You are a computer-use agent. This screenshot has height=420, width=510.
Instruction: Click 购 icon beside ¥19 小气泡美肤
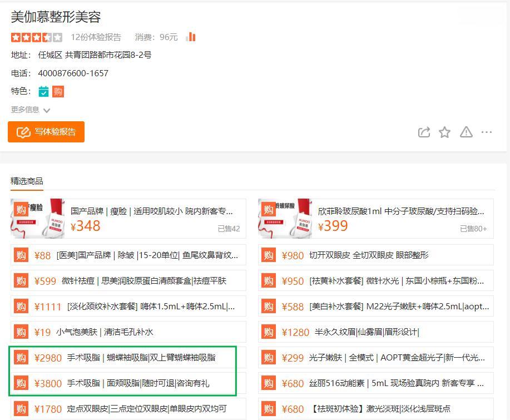click(21, 332)
